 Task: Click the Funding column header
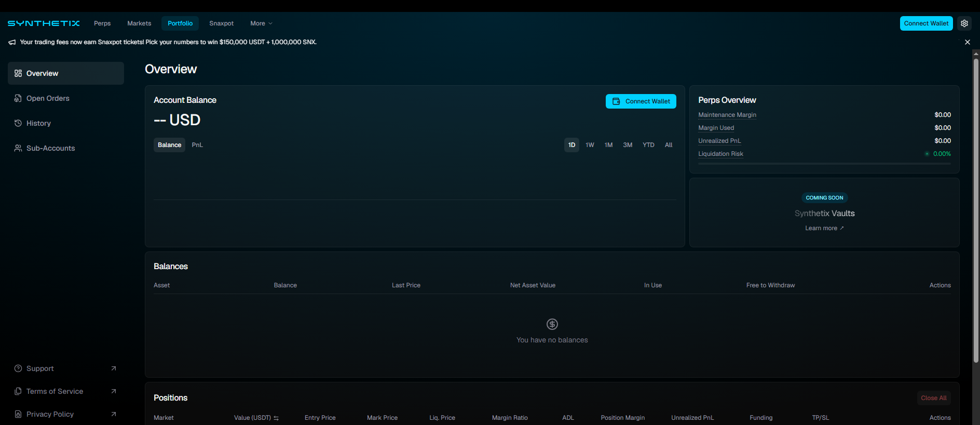pos(761,418)
